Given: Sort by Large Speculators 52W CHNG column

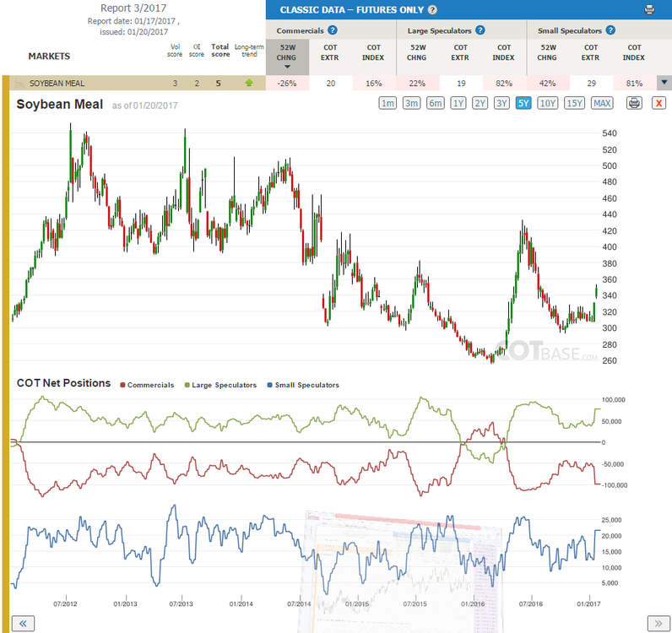Looking at the screenshot, I should 417,52.
